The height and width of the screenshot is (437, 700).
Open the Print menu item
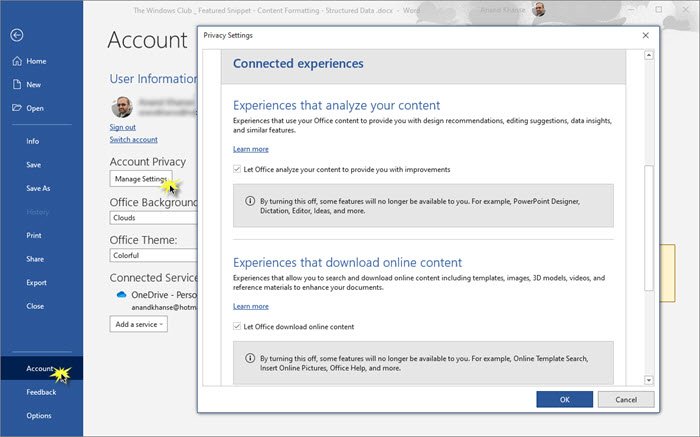pos(34,235)
